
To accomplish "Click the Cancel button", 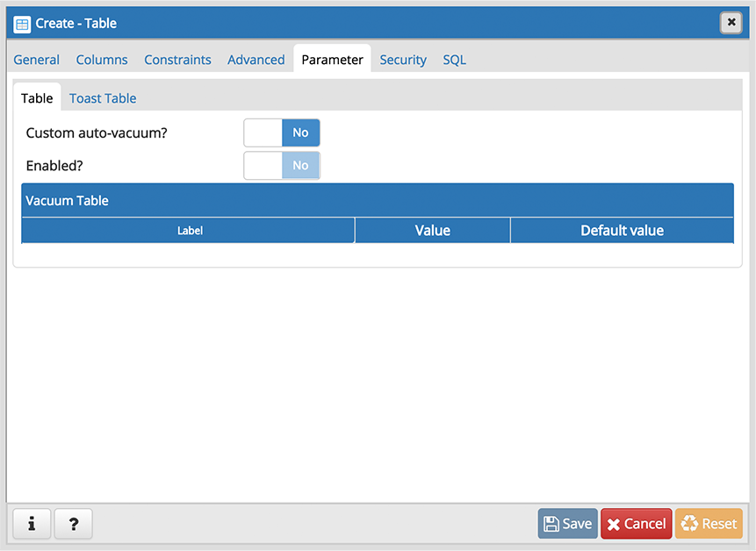I will 636,524.
